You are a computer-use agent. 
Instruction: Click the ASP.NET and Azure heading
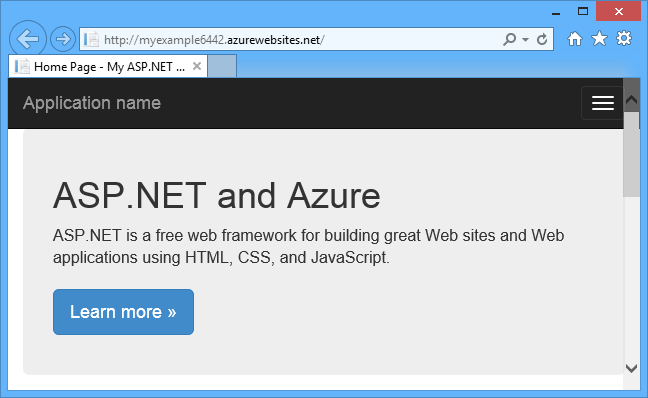[217, 195]
